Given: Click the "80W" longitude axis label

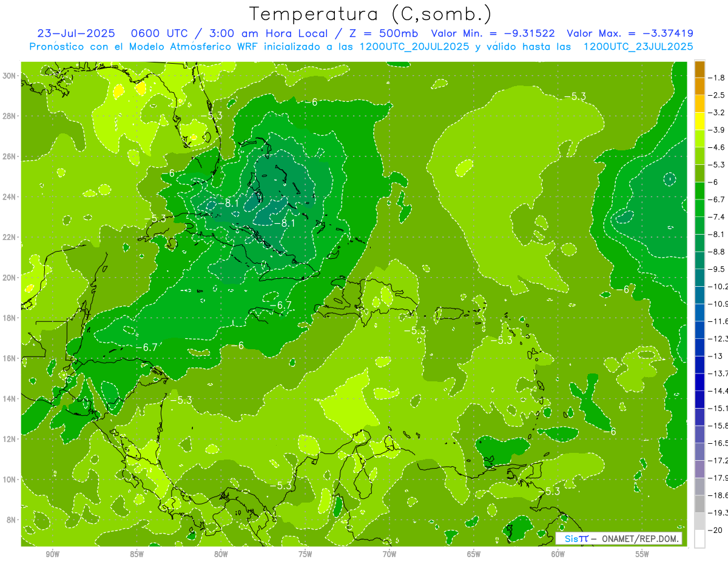Looking at the screenshot, I should [221, 554].
